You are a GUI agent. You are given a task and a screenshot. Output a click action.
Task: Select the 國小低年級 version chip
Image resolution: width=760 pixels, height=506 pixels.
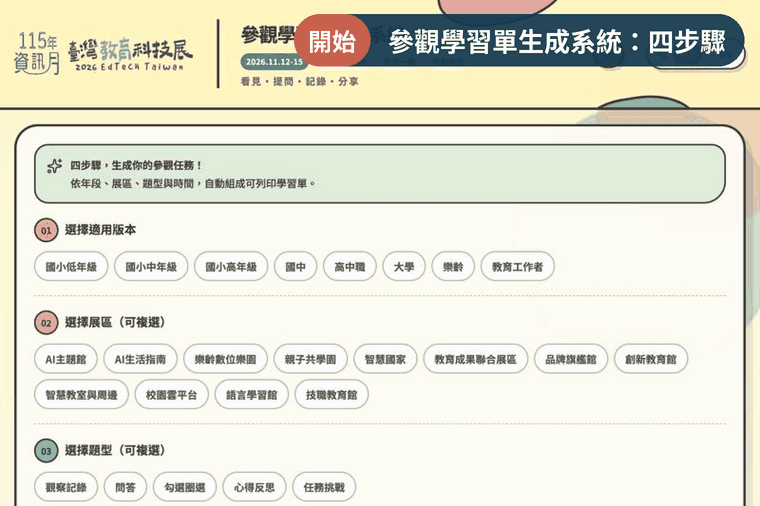(71, 267)
